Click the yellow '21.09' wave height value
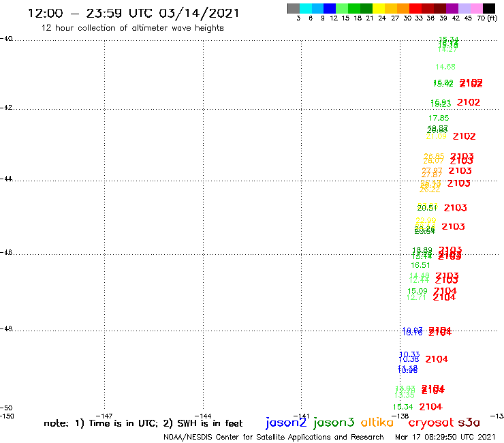The image size is (504, 443). [x=436, y=136]
